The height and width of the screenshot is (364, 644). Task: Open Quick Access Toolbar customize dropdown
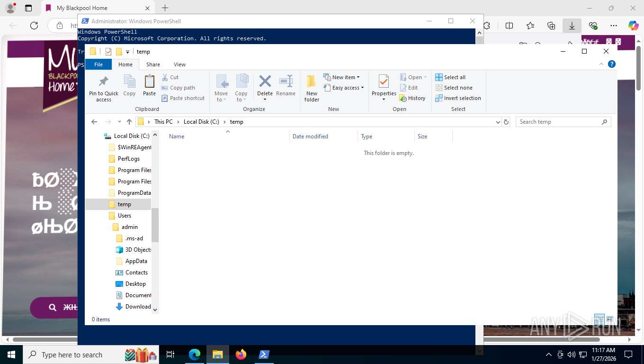pyautogui.click(x=128, y=52)
